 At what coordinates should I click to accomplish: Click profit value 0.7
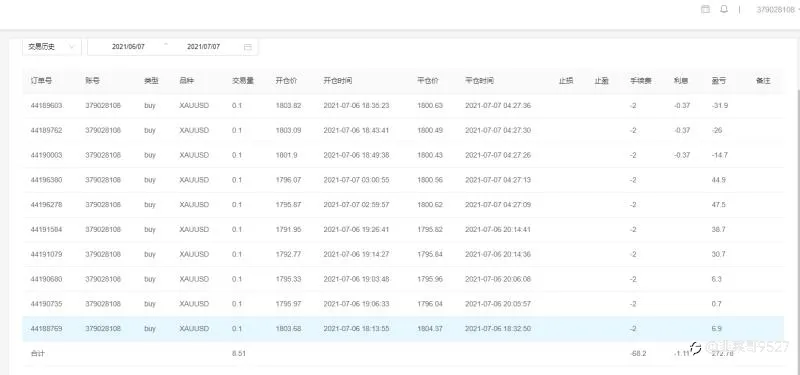[x=716, y=304]
